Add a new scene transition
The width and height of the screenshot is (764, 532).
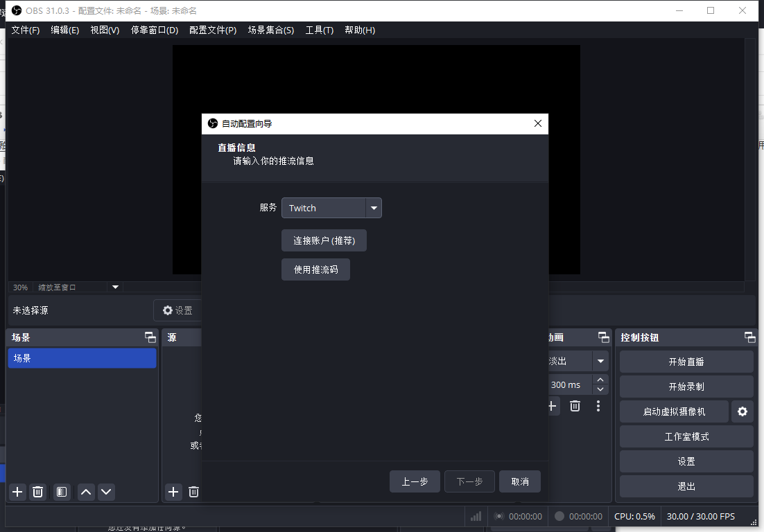click(x=552, y=406)
